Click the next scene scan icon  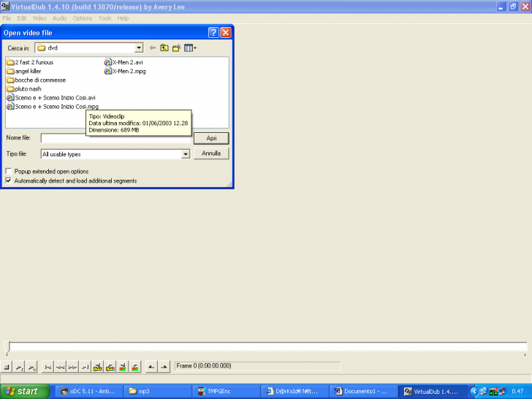(x=135, y=367)
